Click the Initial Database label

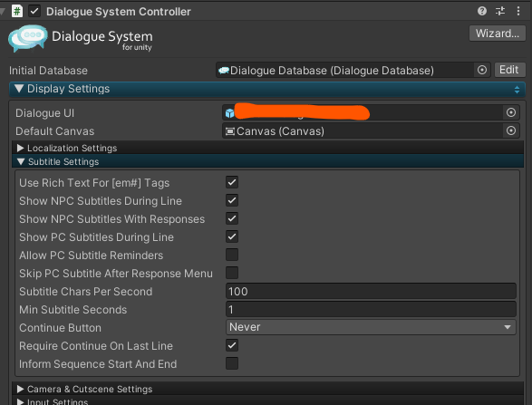pos(48,71)
